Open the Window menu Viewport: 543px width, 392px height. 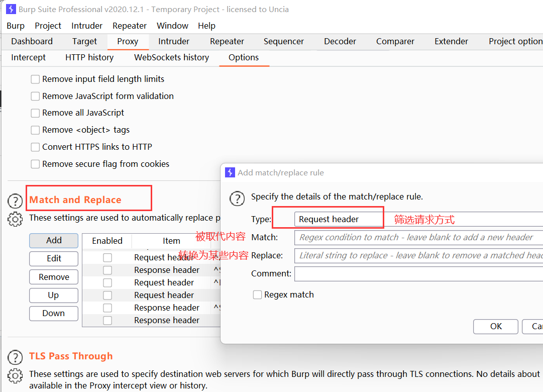[172, 26]
